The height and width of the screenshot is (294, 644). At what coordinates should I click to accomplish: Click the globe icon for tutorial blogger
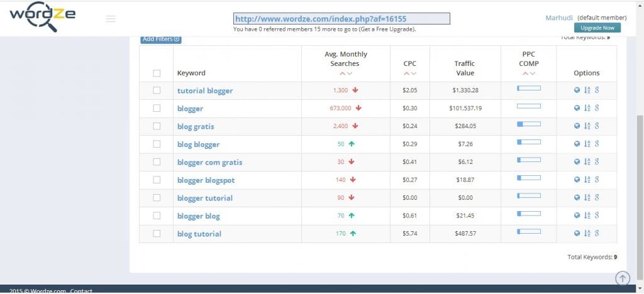pos(577,90)
